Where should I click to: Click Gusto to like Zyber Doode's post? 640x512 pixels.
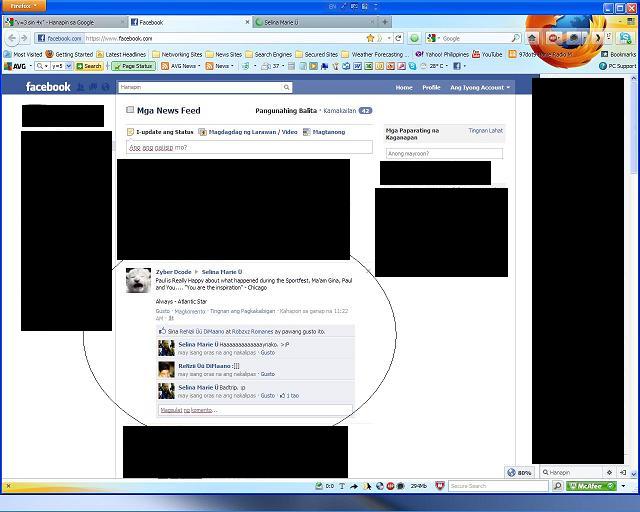click(x=162, y=311)
